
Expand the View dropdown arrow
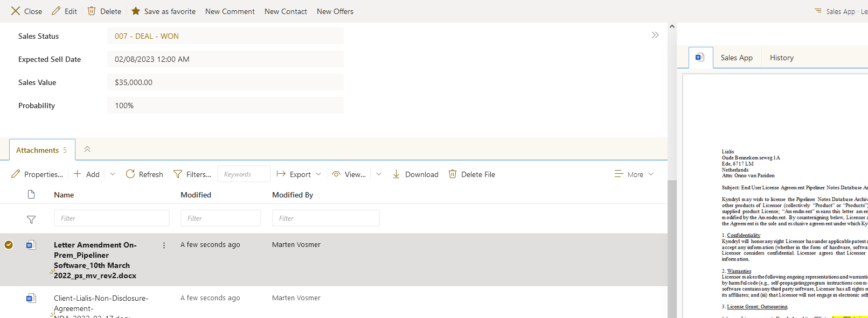pos(379,174)
